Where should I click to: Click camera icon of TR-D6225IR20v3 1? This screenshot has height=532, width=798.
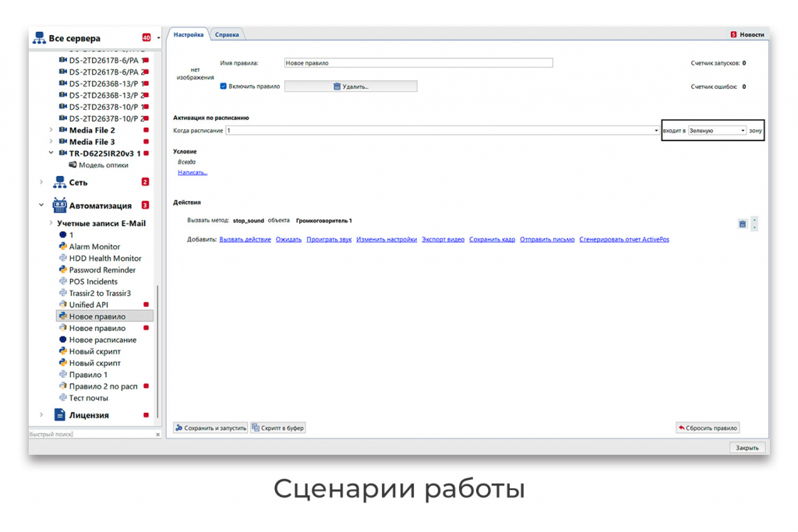(x=63, y=153)
